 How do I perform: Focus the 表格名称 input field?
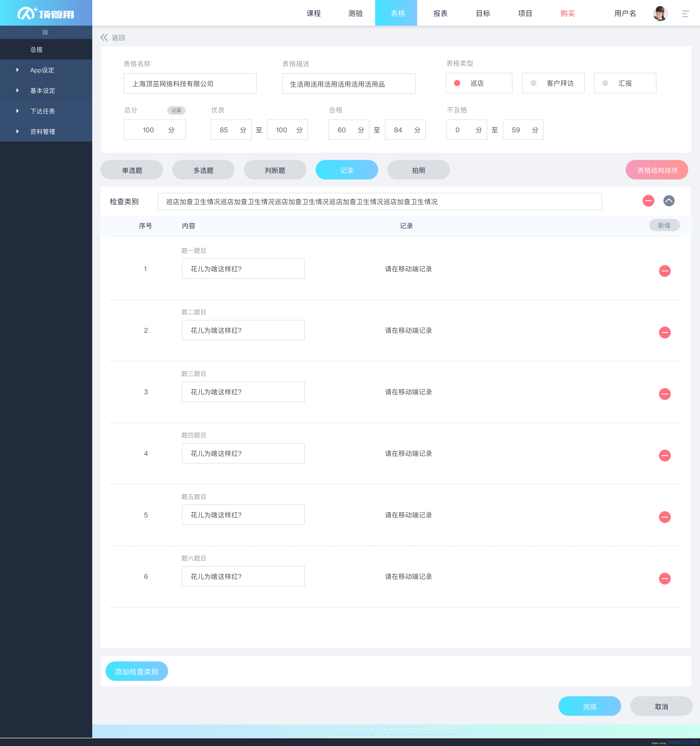click(190, 83)
